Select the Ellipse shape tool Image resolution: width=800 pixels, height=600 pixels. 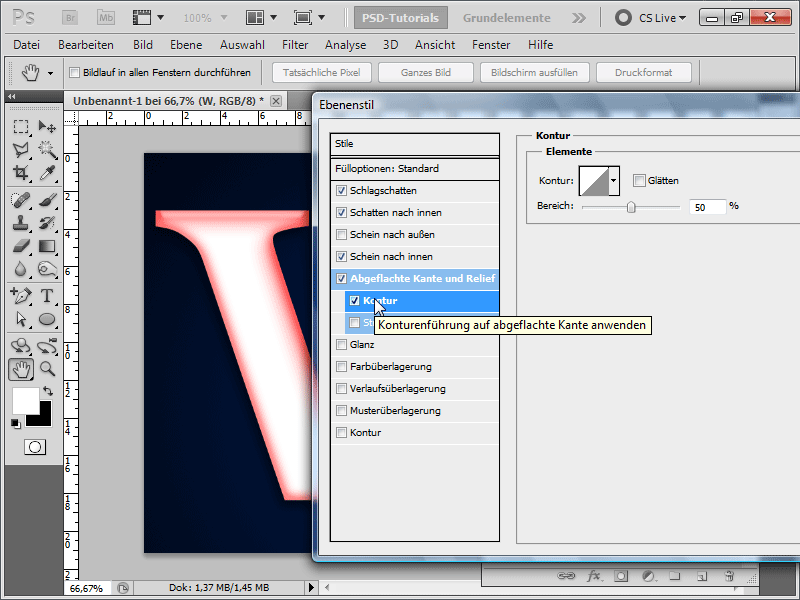point(47,319)
